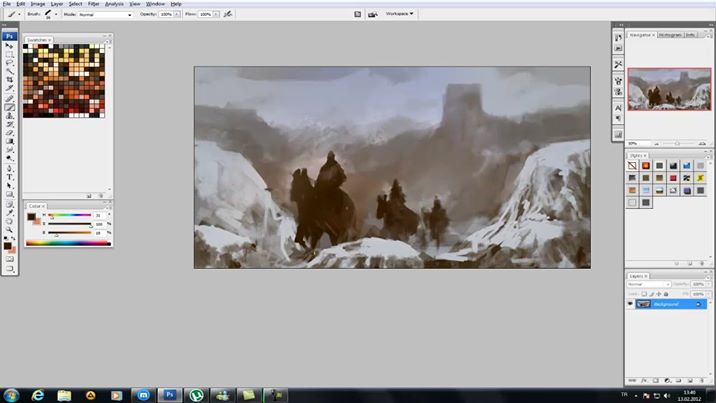This screenshot has height=403, width=716.
Task: Select the Move tool
Action: pos(10,46)
